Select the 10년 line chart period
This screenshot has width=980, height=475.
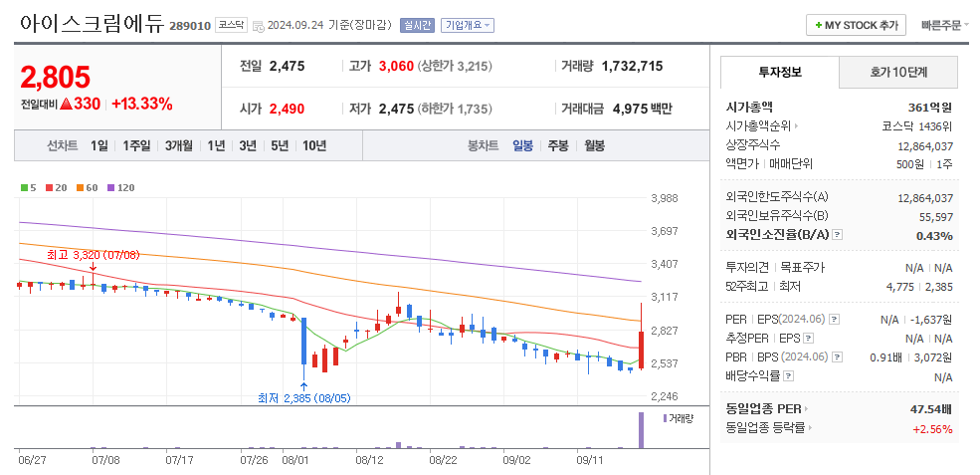(x=314, y=145)
